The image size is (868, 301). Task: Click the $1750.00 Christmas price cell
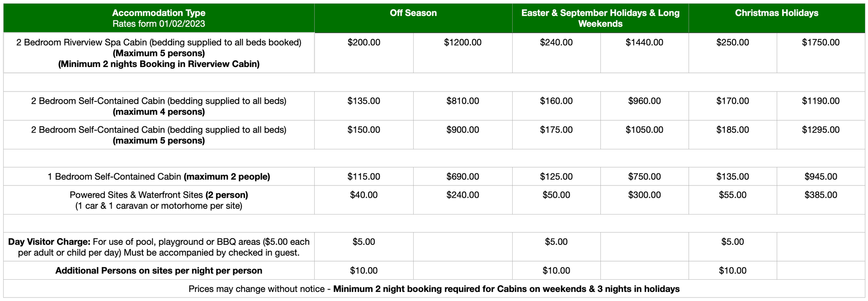pos(821,43)
